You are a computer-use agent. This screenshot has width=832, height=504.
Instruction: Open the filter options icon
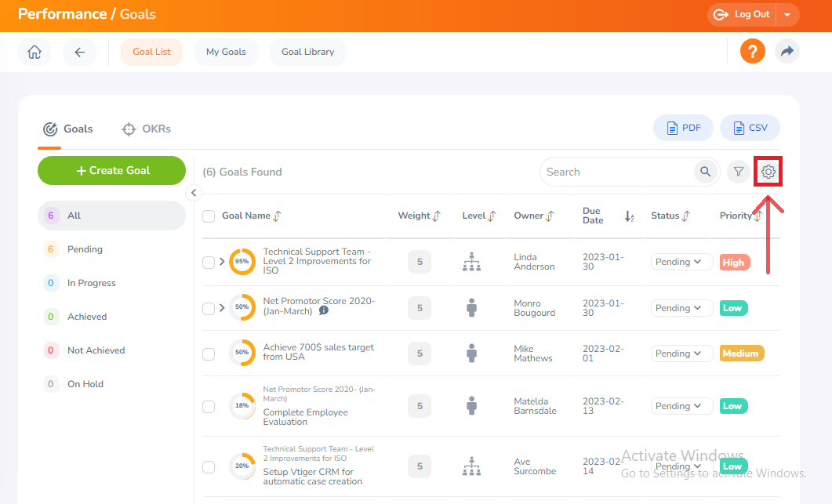click(x=737, y=171)
